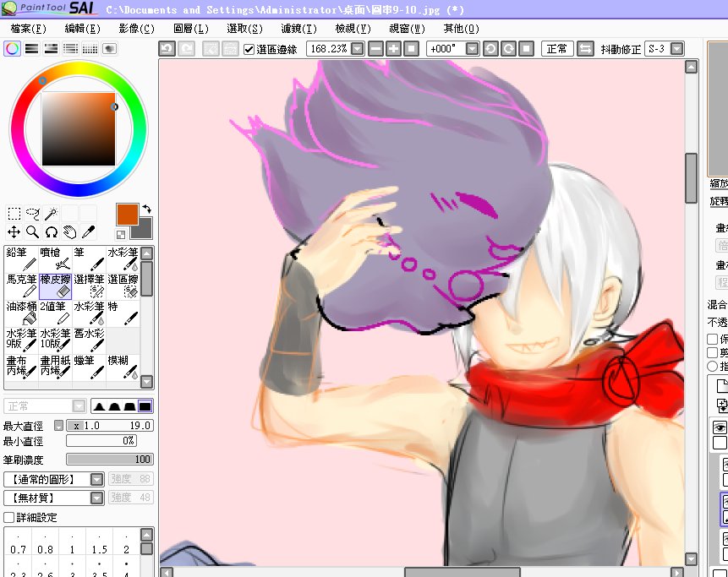This screenshot has width=728, height=577.
Task: Click the brush tool list scroll-up arrow
Action: (147, 253)
